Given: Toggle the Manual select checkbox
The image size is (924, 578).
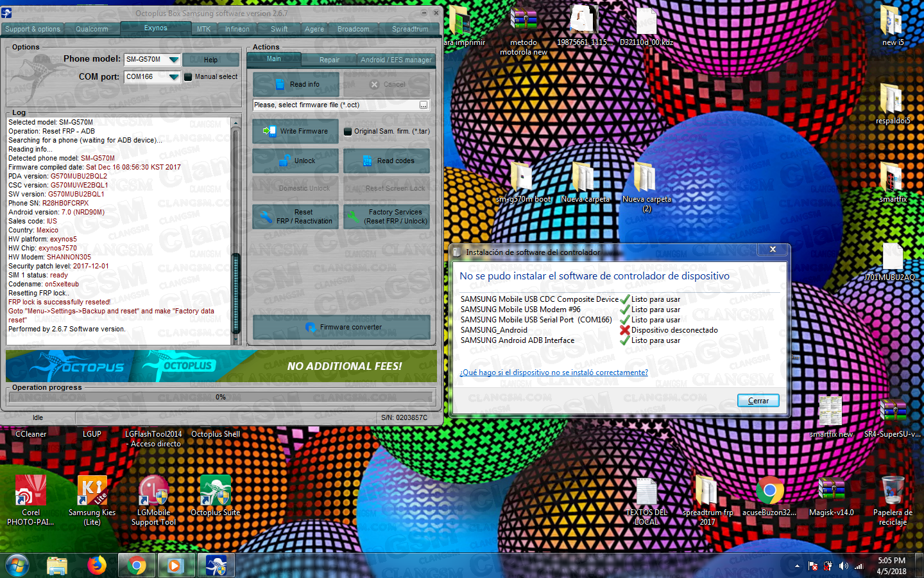Looking at the screenshot, I should tap(188, 77).
